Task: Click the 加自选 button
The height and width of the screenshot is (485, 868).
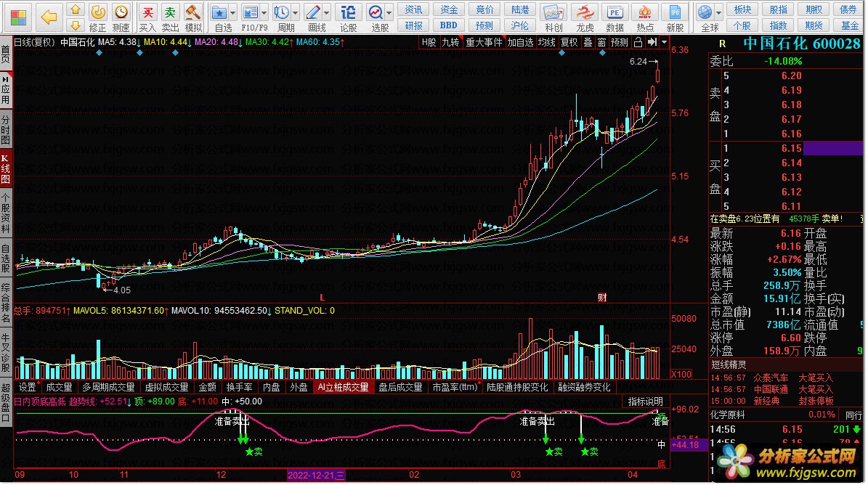Action: coord(520,43)
